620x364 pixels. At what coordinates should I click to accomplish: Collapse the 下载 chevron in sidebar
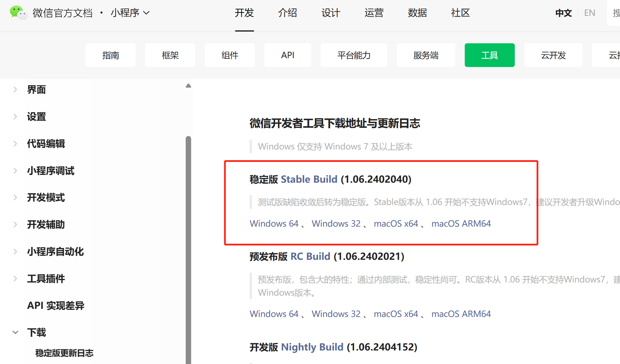(x=15, y=332)
